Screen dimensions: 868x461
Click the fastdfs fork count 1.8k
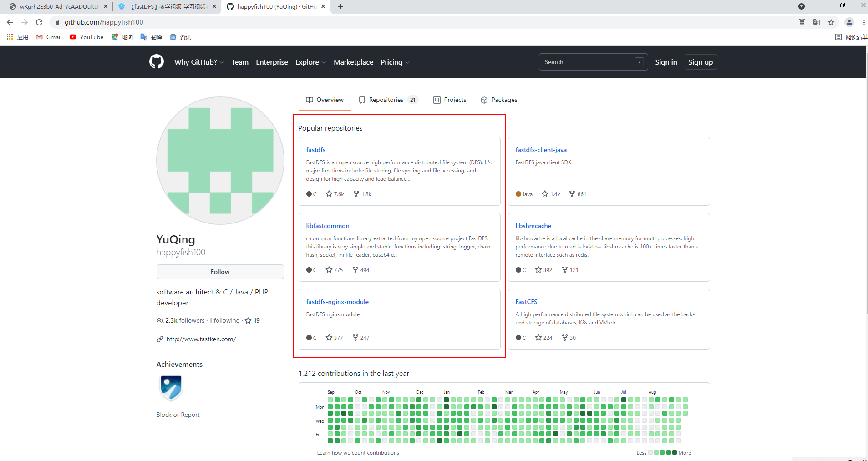tap(362, 194)
